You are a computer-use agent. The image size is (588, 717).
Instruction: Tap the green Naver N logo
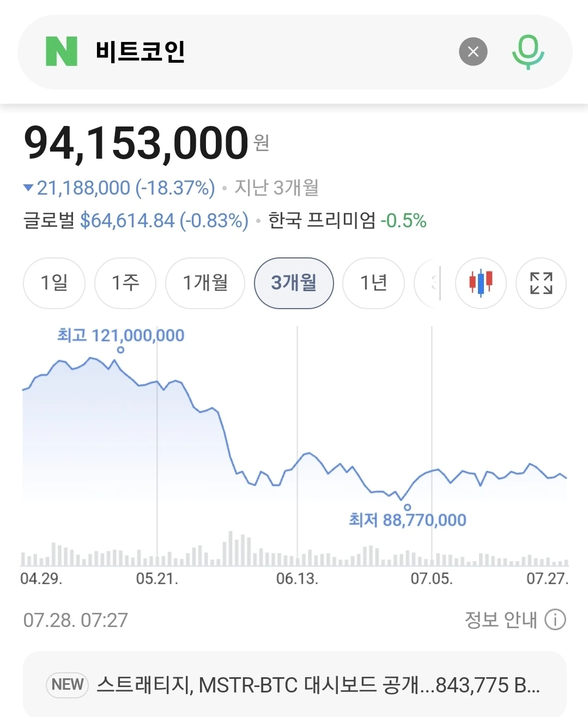[62, 51]
